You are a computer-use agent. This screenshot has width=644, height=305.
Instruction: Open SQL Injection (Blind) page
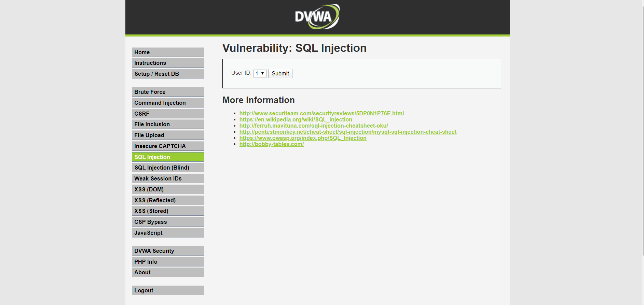point(168,168)
